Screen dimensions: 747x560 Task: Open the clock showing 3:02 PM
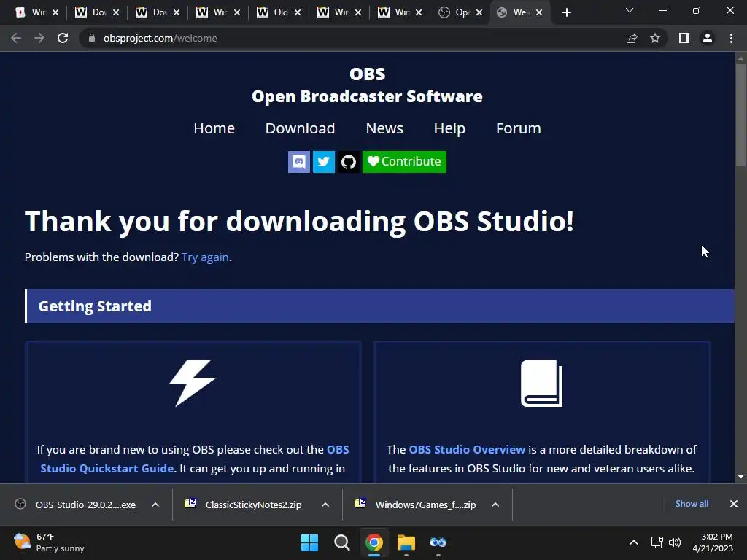(713, 542)
